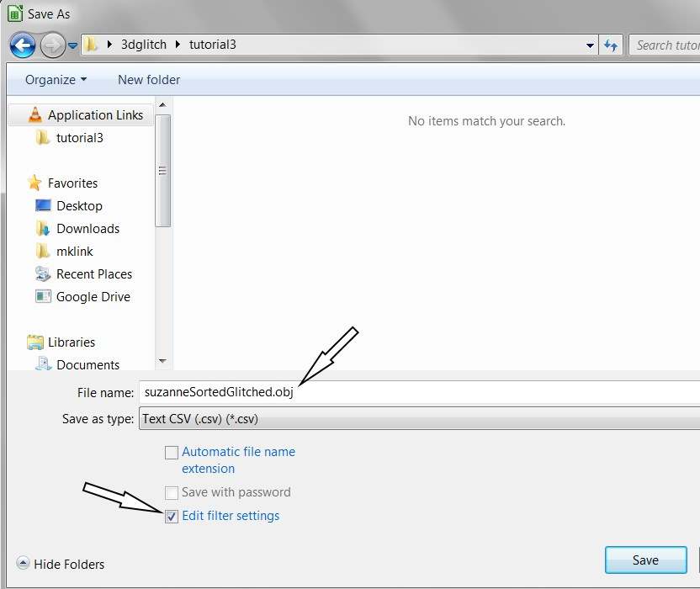
Task: Click the Desktop monitor icon
Action: pyautogui.click(x=43, y=205)
